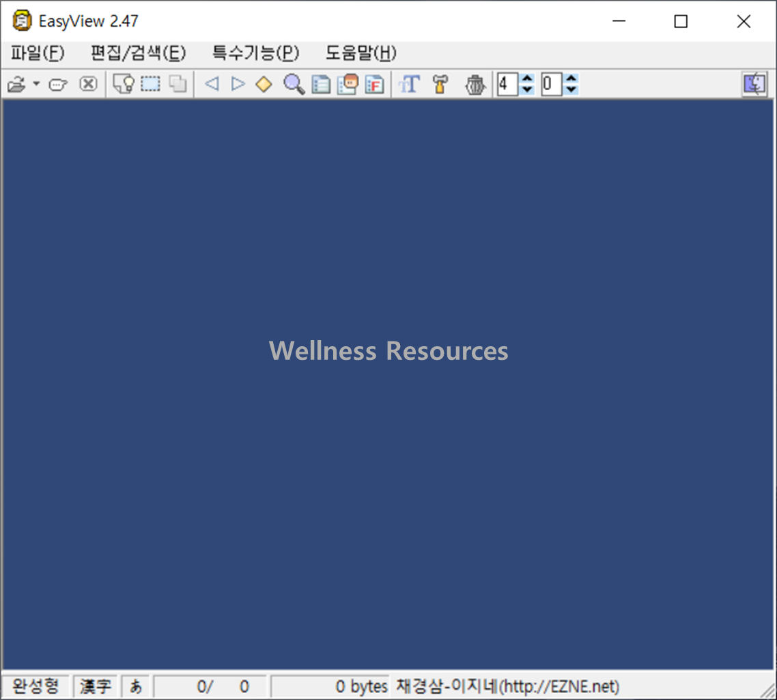Screen dimensions: 777x700
Task: Decrease the spinner showing 0
Action: 571,89
